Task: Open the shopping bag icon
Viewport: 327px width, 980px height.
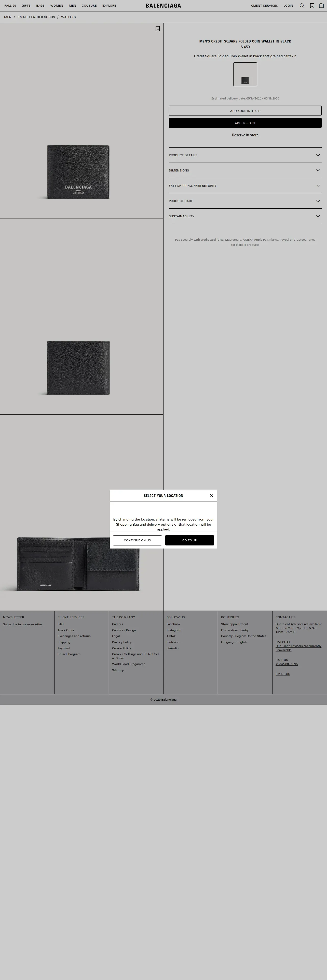Action: click(x=321, y=6)
